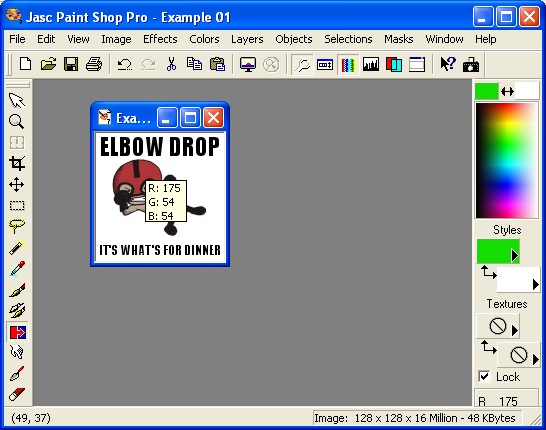Expand the foreground texture arrow

pos(514,330)
